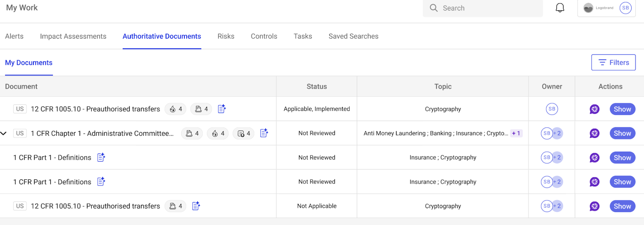Collapse the 1 CFR Chapter 1 row

(x=4, y=133)
